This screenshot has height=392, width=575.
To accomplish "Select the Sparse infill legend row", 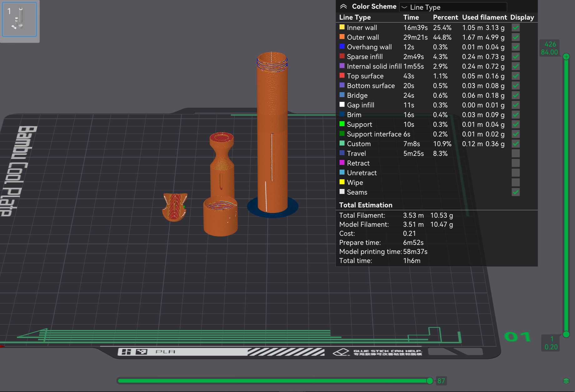I will pyautogui.click(x=436, y=57).
